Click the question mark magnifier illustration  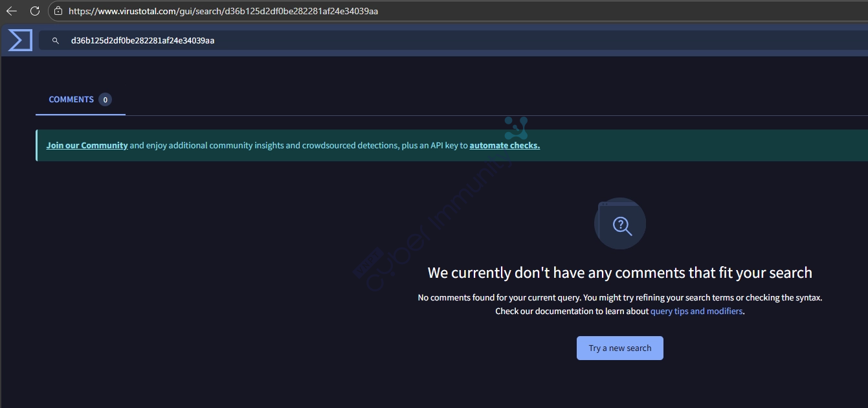[619, 223]
